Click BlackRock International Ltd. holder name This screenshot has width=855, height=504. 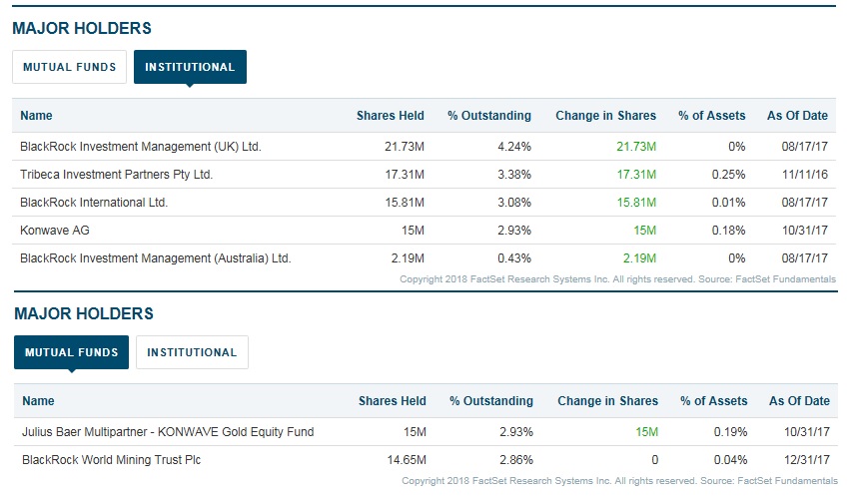(94, 203)
